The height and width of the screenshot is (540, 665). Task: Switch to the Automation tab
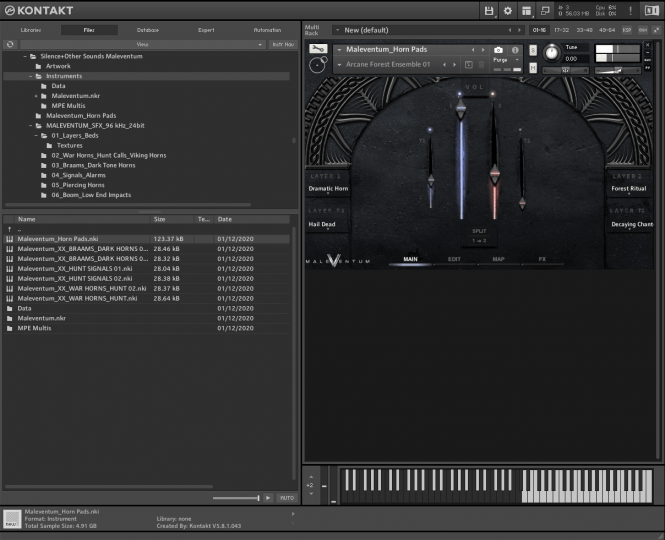point(267,30)
